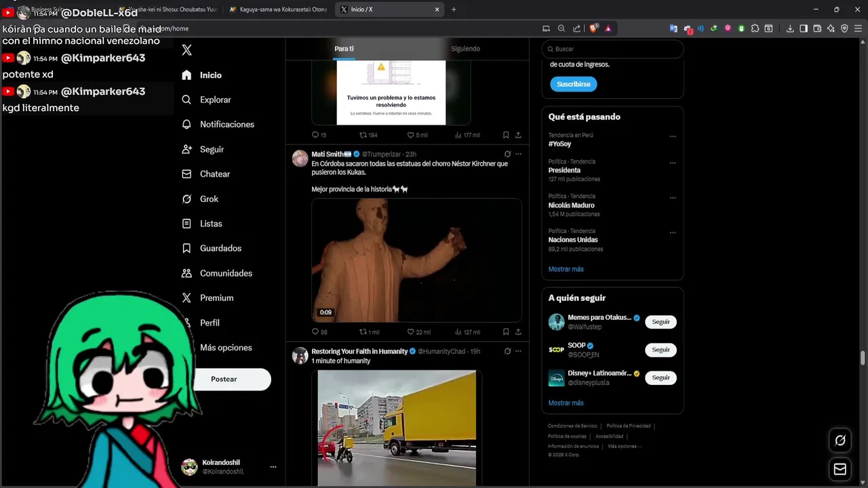This screenshot has width=868, height=488.
Task: Open the Brave Wallet icon
Action: pyautogui.click(x=817, y=28)
